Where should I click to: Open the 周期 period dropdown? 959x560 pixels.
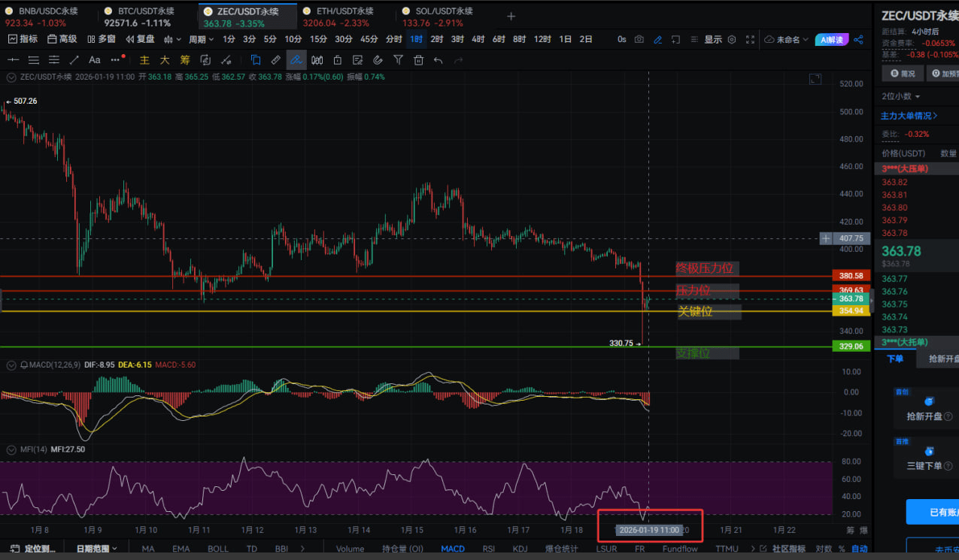201,39
